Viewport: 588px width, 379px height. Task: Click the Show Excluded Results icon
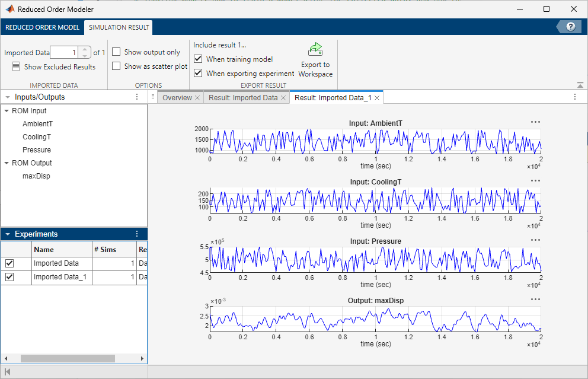point(16,66)
